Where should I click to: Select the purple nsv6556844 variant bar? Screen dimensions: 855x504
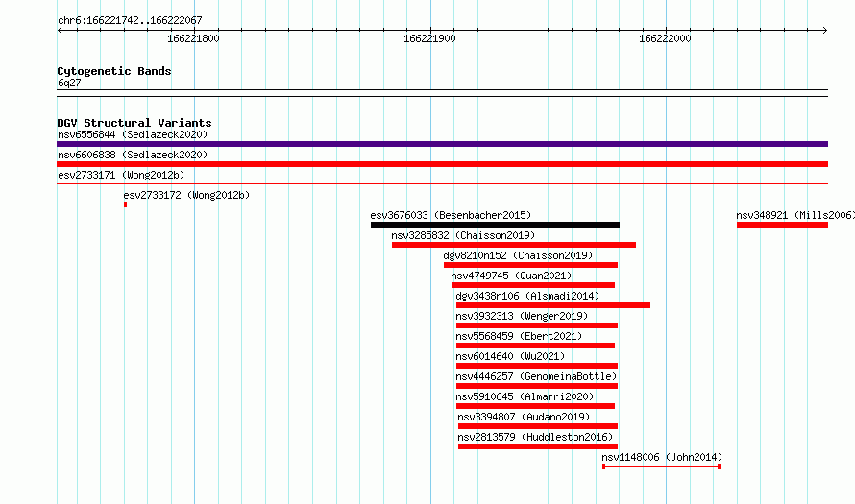[x=442, y=144]
